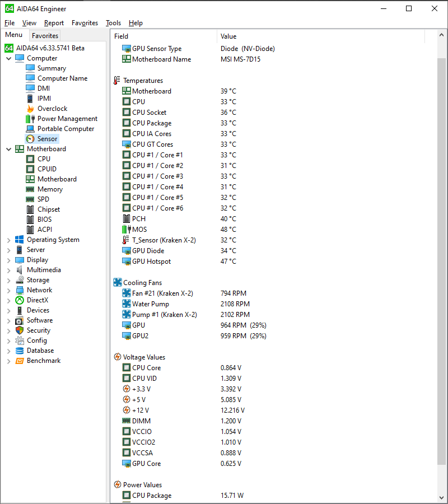Open the Favorites menu in menu bar
The width and height of the screenshot is (448, 504).
[85, 23]
